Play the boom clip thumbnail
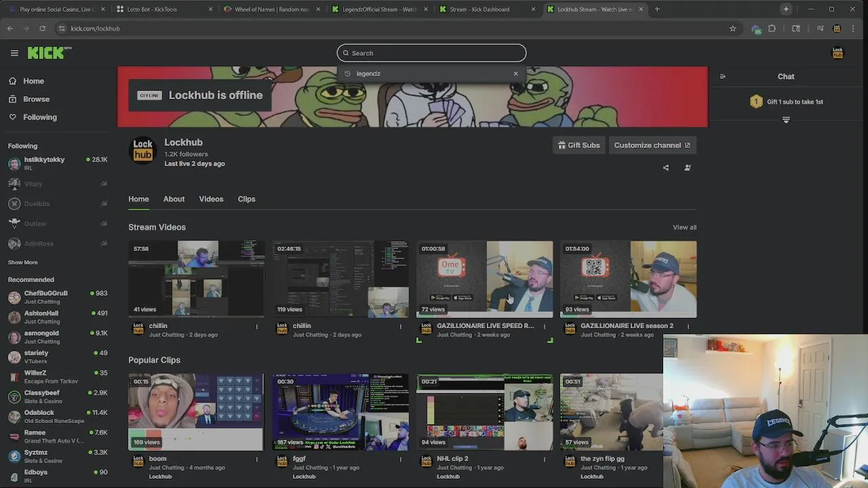 click(197, 412)
